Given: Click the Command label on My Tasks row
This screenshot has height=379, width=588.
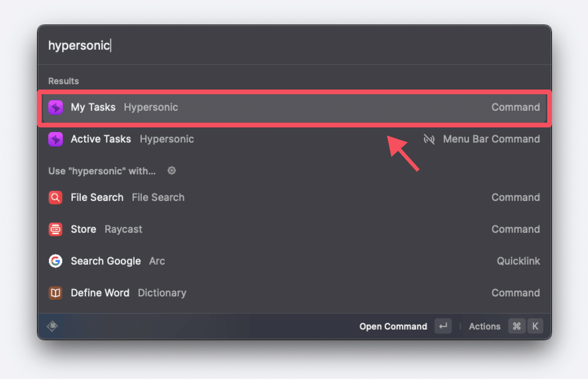Looking at the screenshot, I should 516,107.
